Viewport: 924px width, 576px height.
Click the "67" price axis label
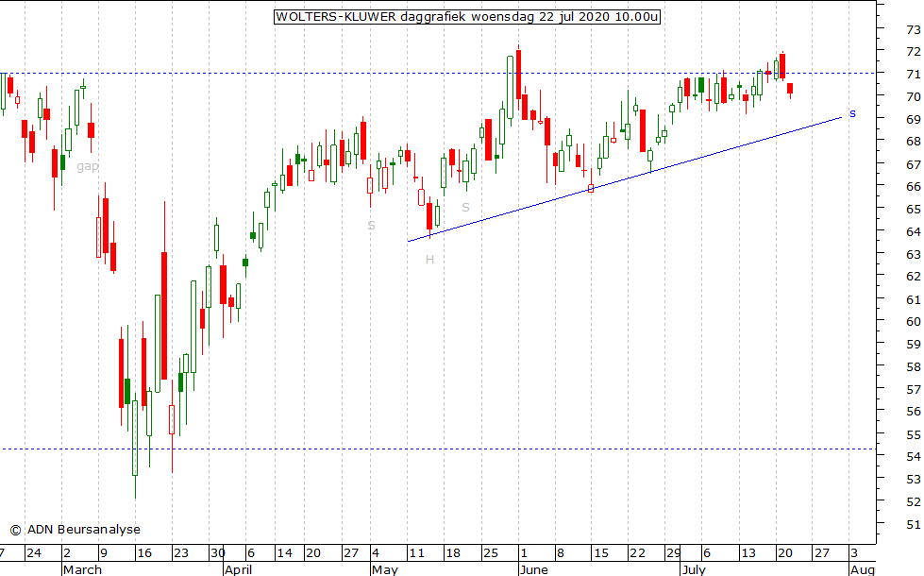coord(914,165)
